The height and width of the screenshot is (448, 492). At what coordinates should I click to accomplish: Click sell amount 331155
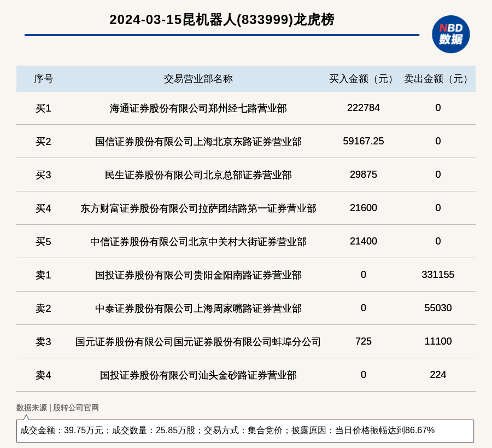[438, 275]
